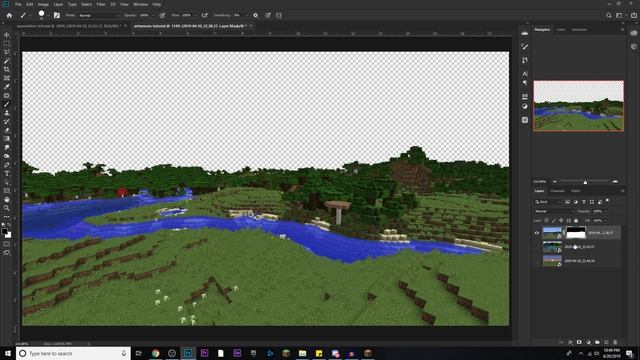Select the Magic Wand tool
Screen dimensions: 640x360
coord(7,61)
